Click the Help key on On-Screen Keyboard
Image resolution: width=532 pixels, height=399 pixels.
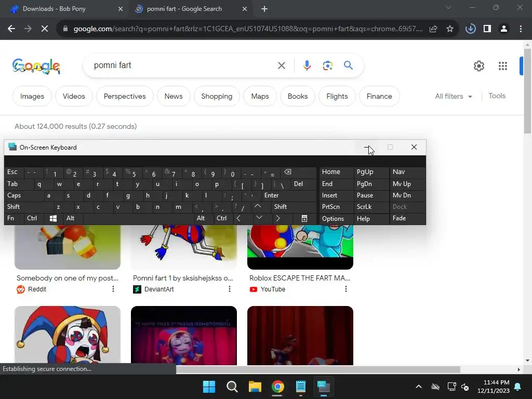370,219
